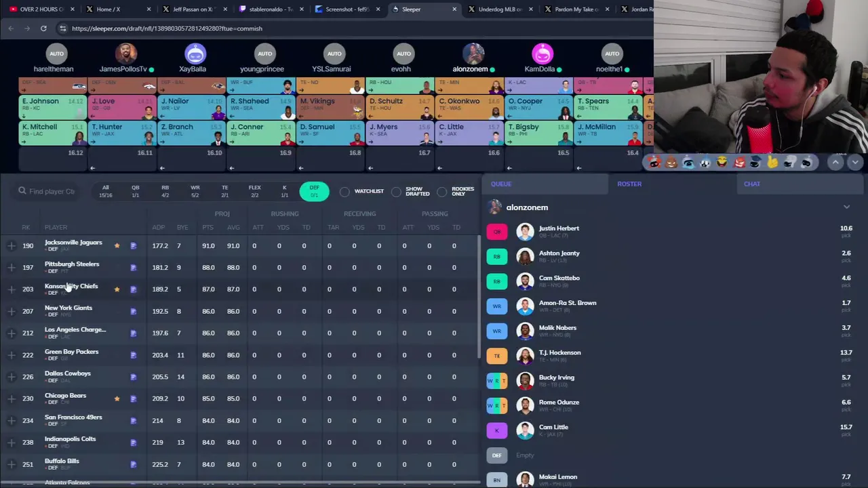Image resolution: width=868 pixels, height=488 pixels.
Task: Add Jacksonville Jaguars to queue with plus
Action: (x=12, y=245)
